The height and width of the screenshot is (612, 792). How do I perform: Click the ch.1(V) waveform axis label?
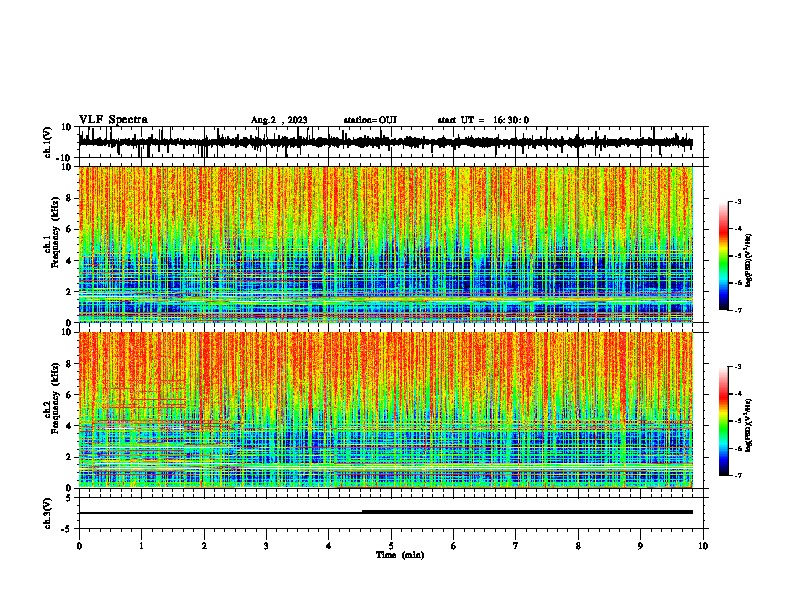click(48, 142)
